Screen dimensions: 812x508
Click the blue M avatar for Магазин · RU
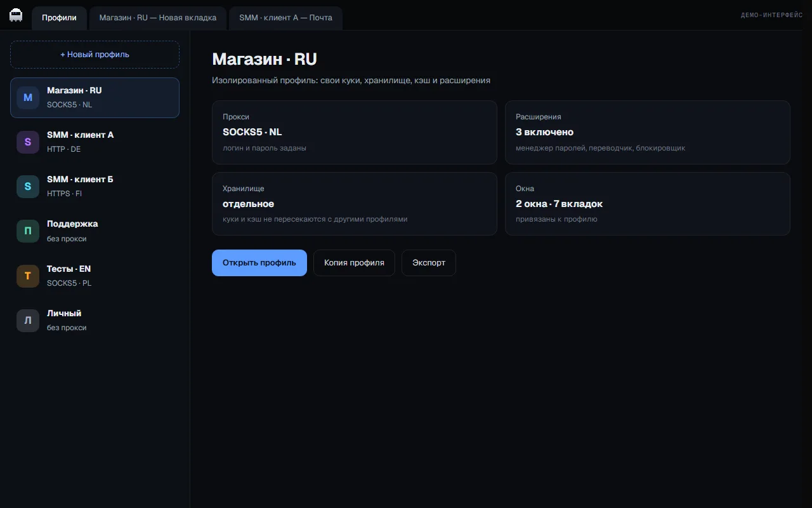(28, 98)
